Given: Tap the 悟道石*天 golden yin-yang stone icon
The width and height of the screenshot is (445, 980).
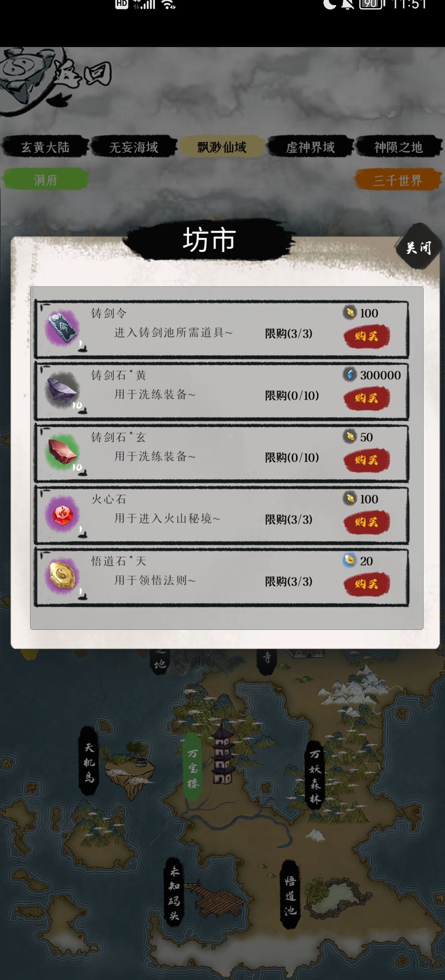Looking at the screenshot, I should (63, 576).
